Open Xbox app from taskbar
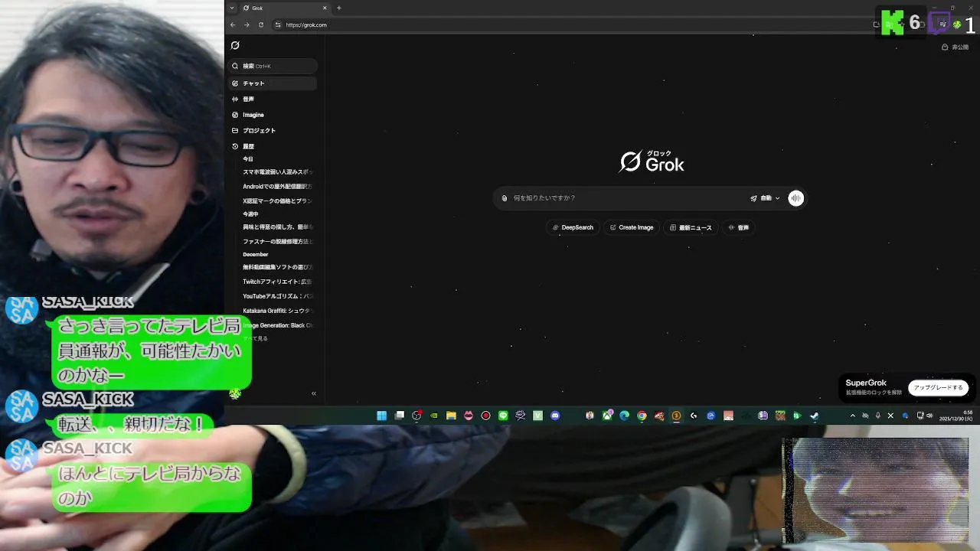Image resolution: width=980 pixels, height=551 pixels. [x=607, y=416]
